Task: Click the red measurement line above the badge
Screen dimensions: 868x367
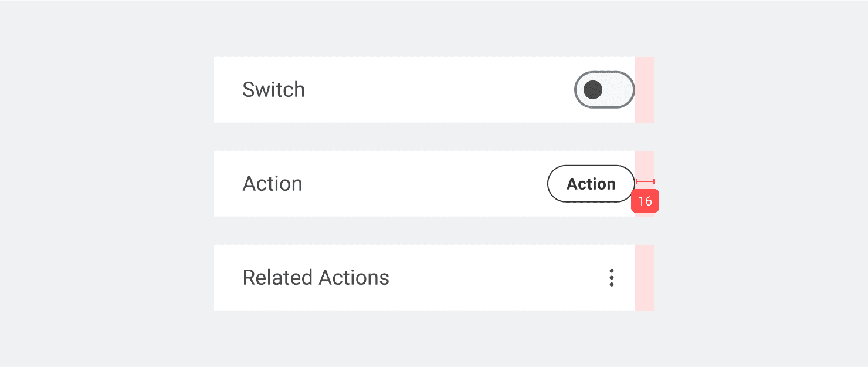Action: [x=645, y=182]
